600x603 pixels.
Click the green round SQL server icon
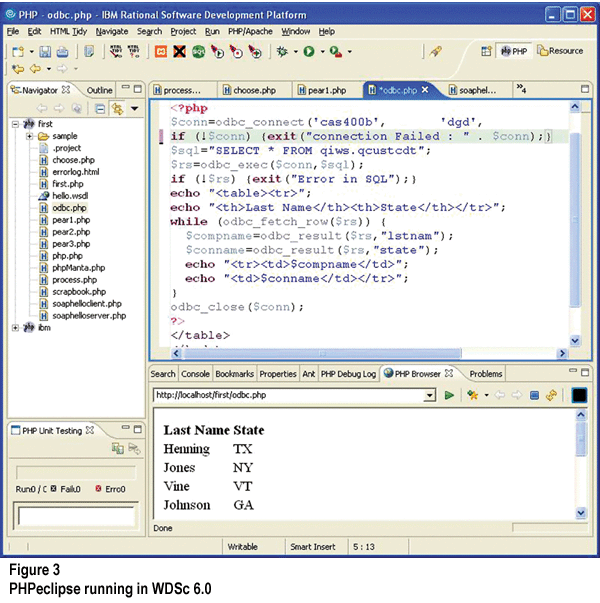198,51
